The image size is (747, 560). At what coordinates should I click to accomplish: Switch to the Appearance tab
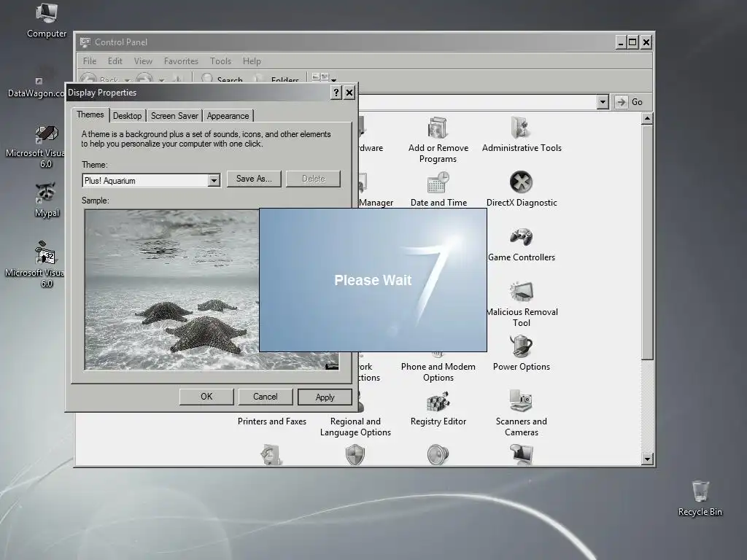click(x=228, y=116)
